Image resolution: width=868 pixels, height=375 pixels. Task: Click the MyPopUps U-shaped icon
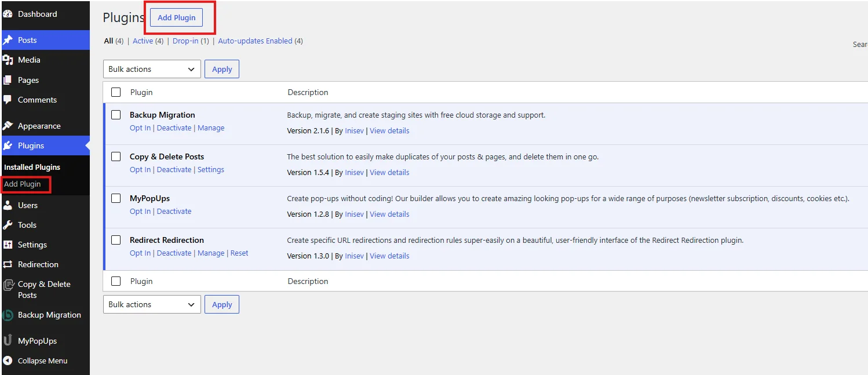[x=8, y=341]
